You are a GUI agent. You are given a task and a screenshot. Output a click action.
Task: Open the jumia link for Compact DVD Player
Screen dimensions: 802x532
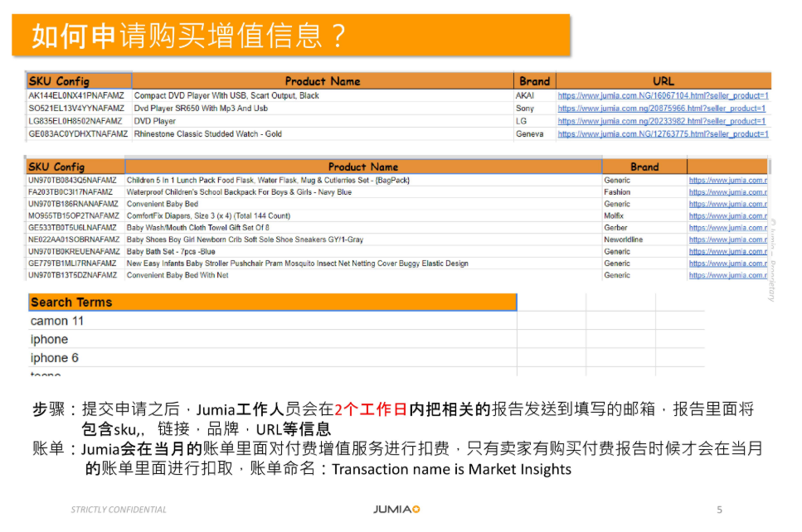pos(663,95)
